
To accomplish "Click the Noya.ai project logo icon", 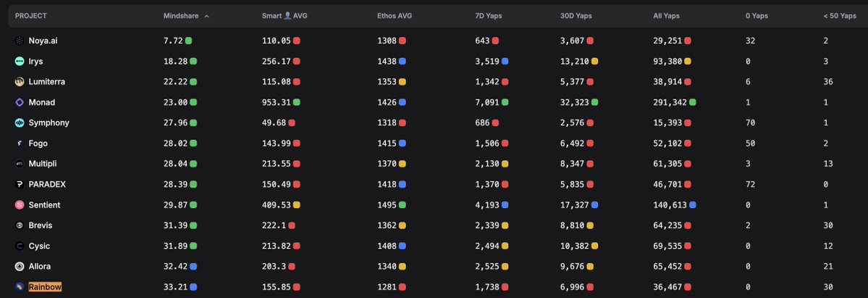I will (20, 41).
